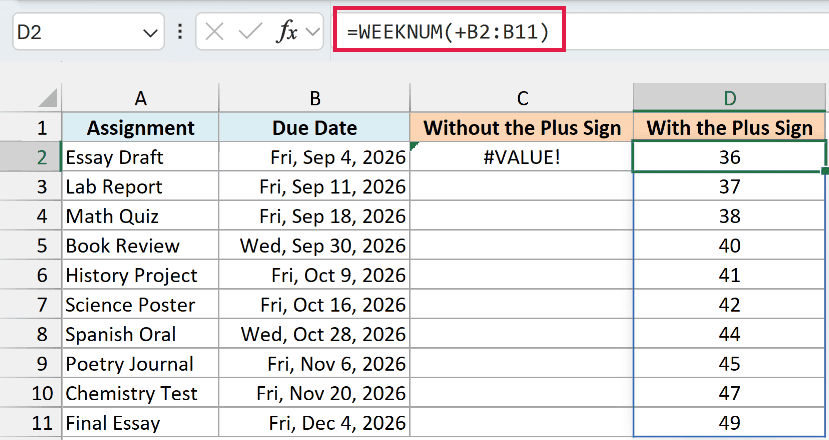Click the Fri, Oct 16, 2026 date cell
This screenshot has height=440, width=829.
pyautogui.click(x=315, y=305)
